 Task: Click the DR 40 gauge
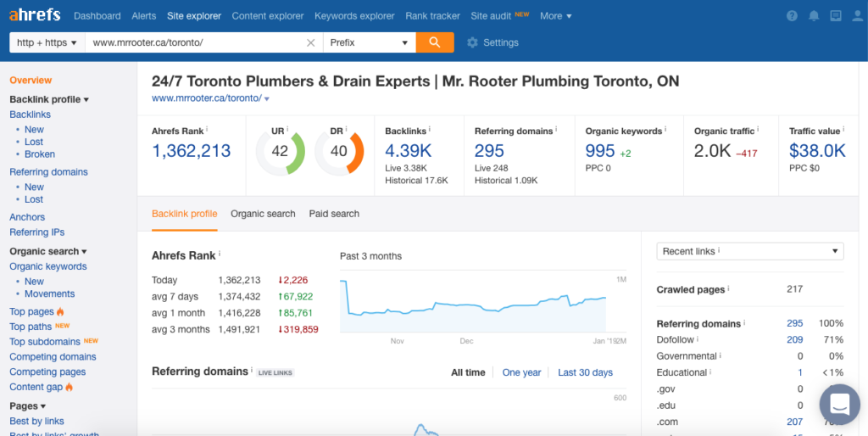click(x=339, y=151)
